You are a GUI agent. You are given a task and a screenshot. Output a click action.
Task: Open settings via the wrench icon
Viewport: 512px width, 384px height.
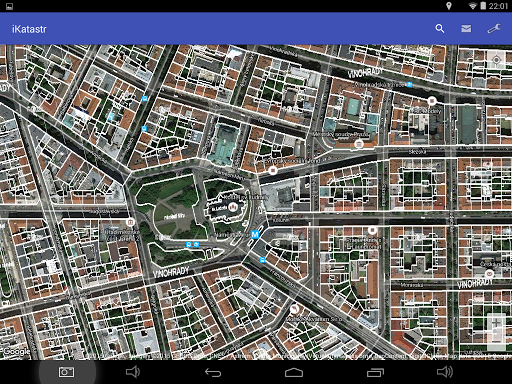494,29
